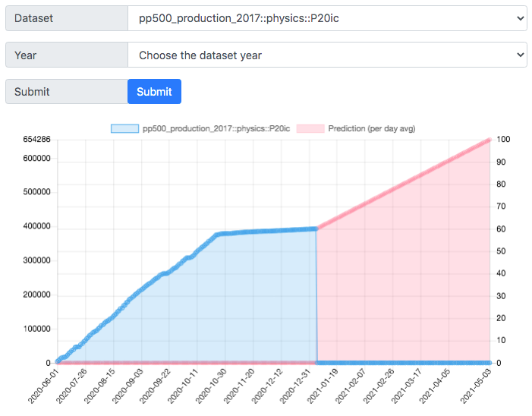Click the Year dropdown chevron arrow

(x=520, y=55)
